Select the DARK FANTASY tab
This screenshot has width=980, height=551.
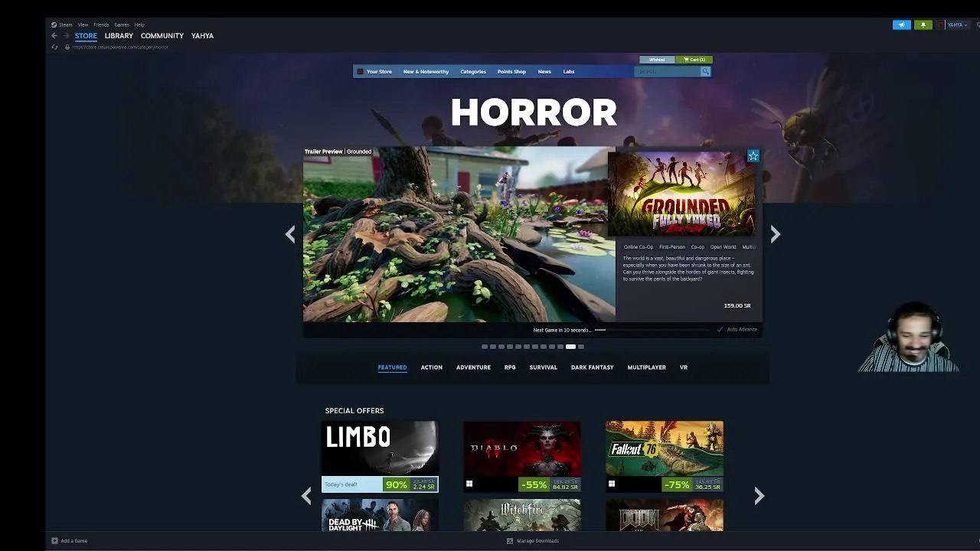pos(592,367)
